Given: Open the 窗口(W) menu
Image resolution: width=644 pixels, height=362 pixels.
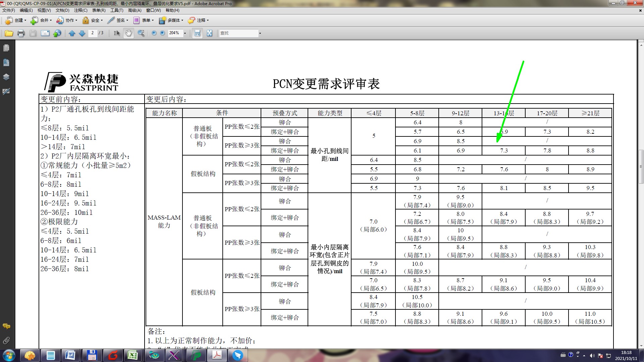Looking at the screenshot, I should tap(154, 10).
